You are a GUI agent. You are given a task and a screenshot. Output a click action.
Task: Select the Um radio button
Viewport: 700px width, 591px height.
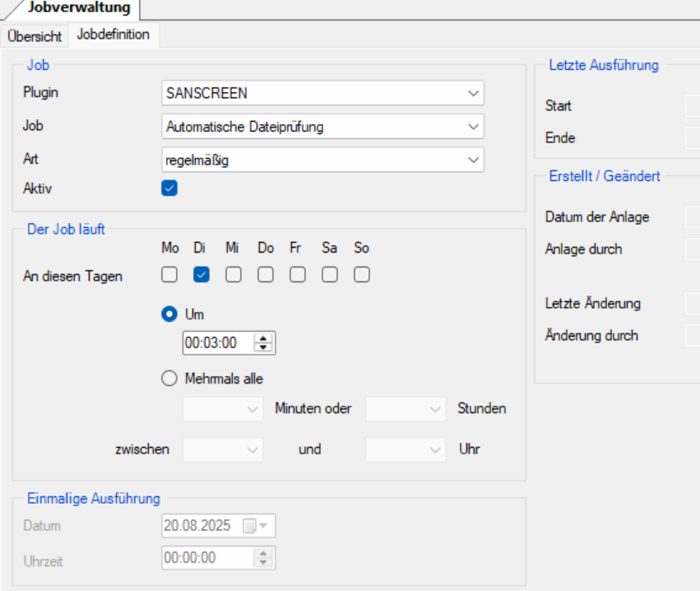[169, 314]
